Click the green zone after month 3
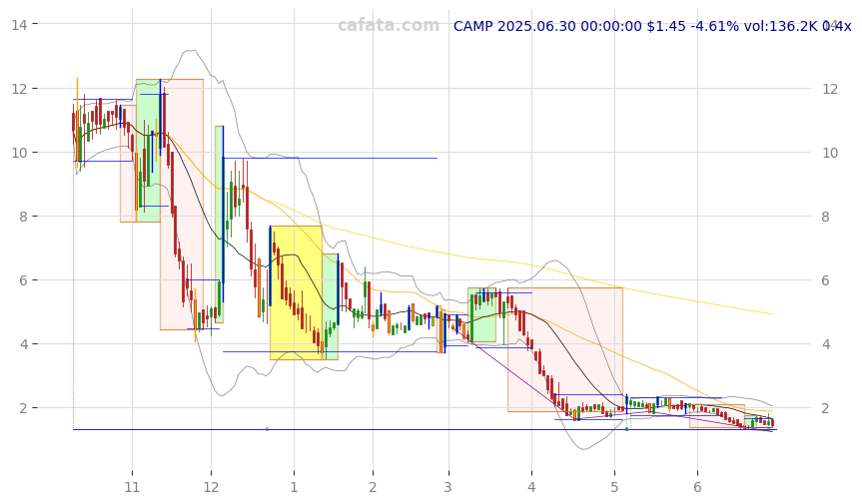Image resolution: width=862 pixels, height=504 pixels. pyautogui.click(x=482, y=314)
